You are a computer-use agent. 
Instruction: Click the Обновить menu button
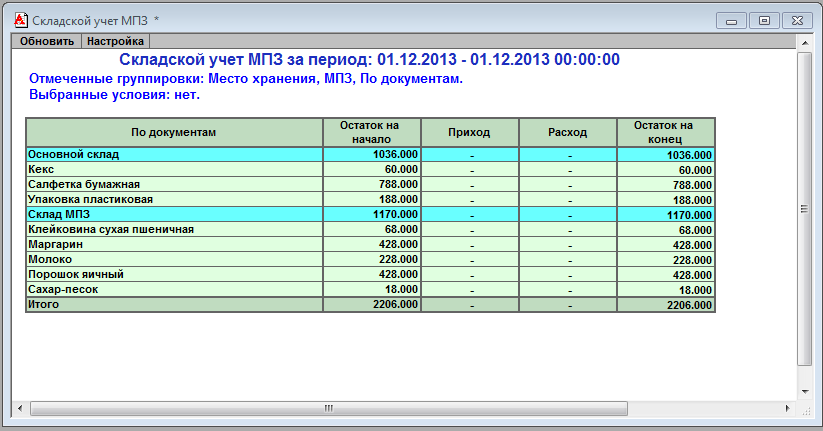pos(47,41)
